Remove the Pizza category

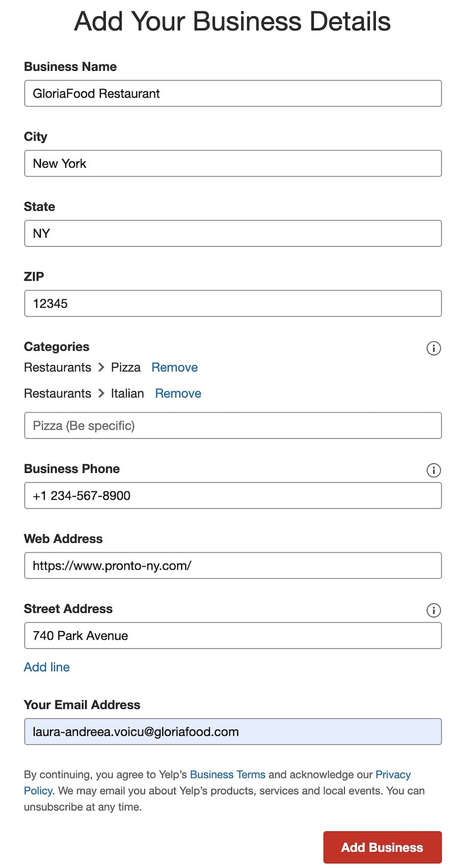174,367
